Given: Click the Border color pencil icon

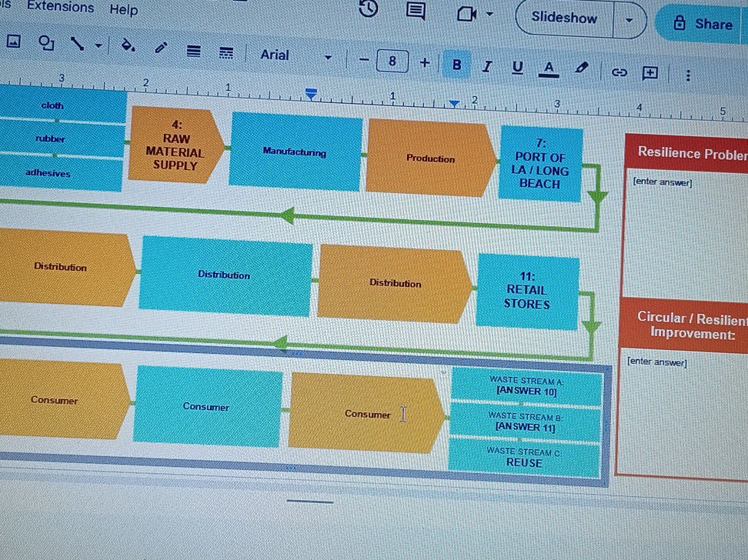Looking at the screenshot, I should (161, 48).
